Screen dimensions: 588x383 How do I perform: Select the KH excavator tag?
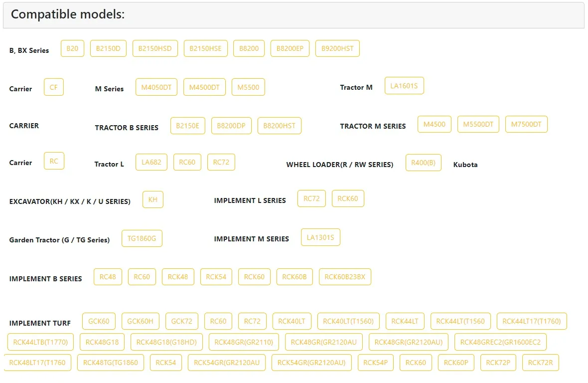(153, 199)
